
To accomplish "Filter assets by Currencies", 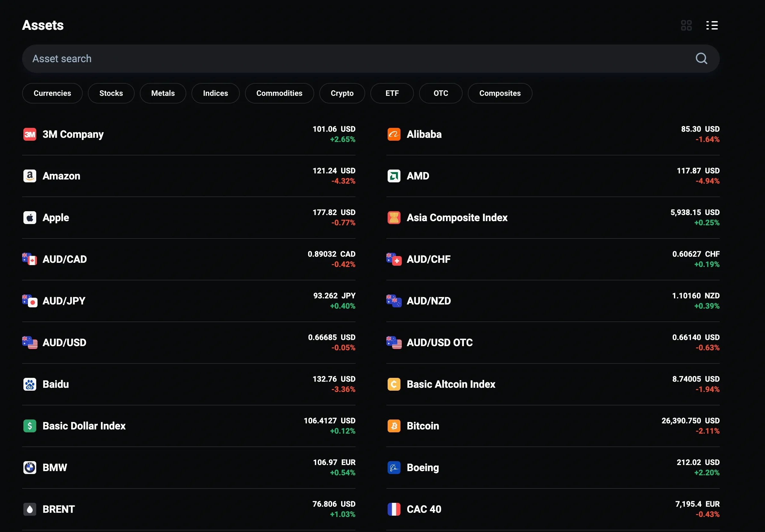I will pyautogui.click(x=52, y=93).
